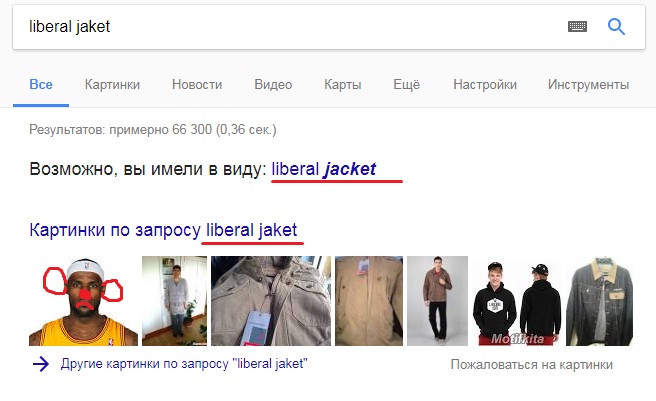Select the Видео tab
This screenshot has width=656, height=401.
(273, 85)
